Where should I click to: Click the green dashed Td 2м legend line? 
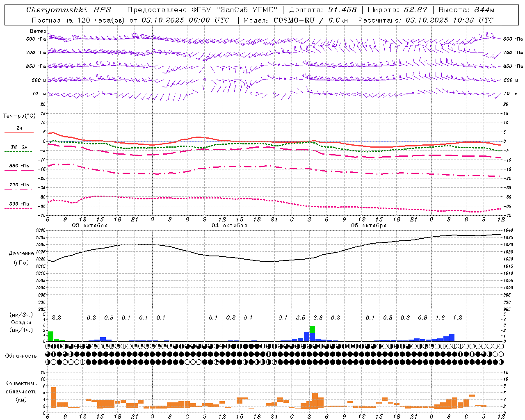pos(18,151)
